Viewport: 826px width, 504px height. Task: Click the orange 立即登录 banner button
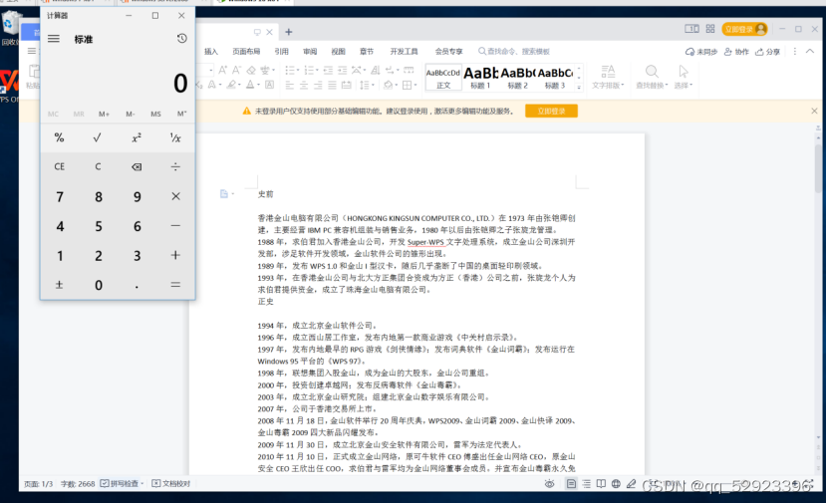pyautogui.click(x=551, y=112)
